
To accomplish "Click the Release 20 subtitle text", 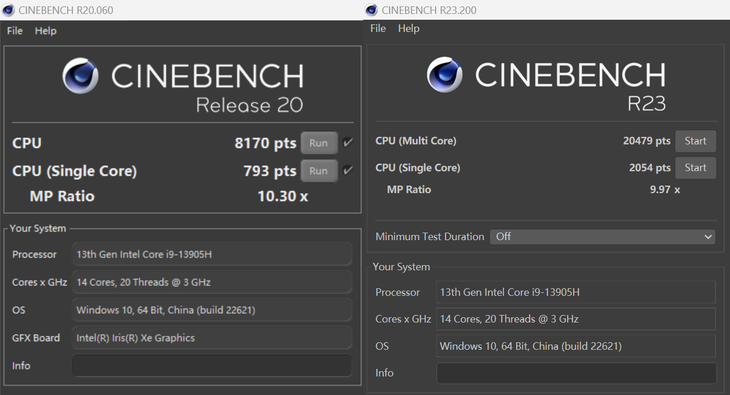I will point(250,105).
